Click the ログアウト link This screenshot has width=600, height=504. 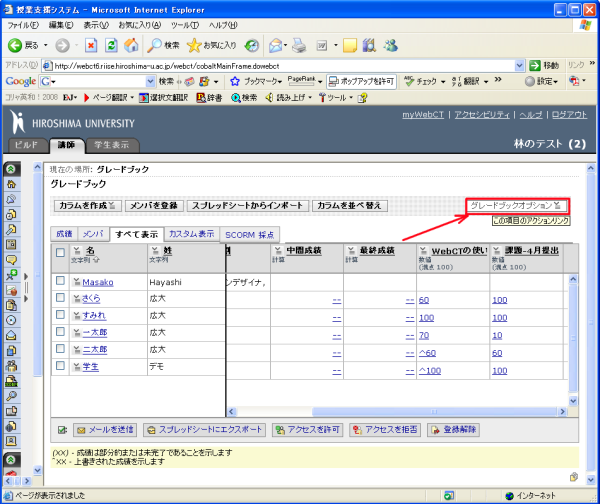pyautogui.click(x=569, y=114)
